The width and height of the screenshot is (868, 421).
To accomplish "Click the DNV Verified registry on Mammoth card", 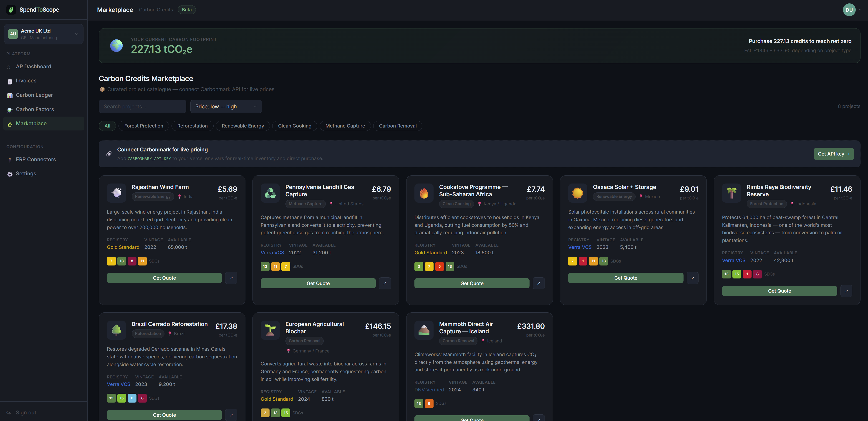I will tap(429, 390).
